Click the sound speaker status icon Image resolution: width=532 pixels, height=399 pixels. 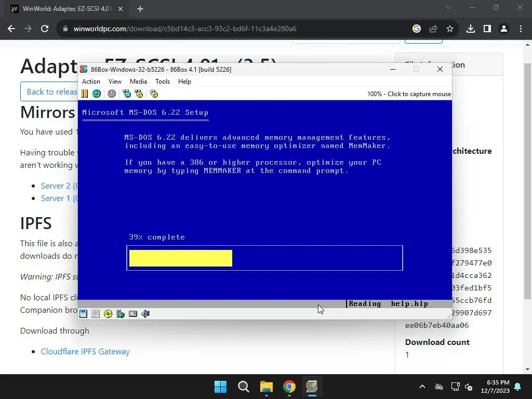click(145, 314)
